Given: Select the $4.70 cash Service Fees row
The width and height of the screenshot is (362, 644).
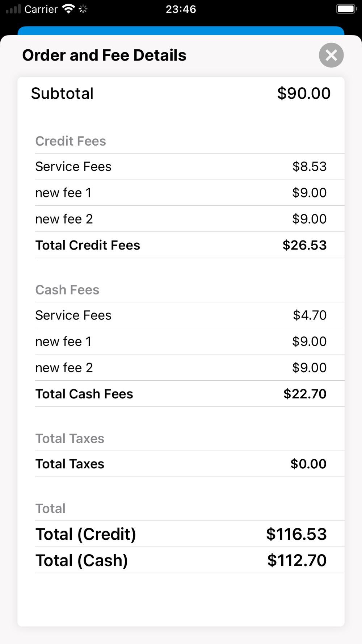Looking at the screenshot, I should (x=190, y=315).
